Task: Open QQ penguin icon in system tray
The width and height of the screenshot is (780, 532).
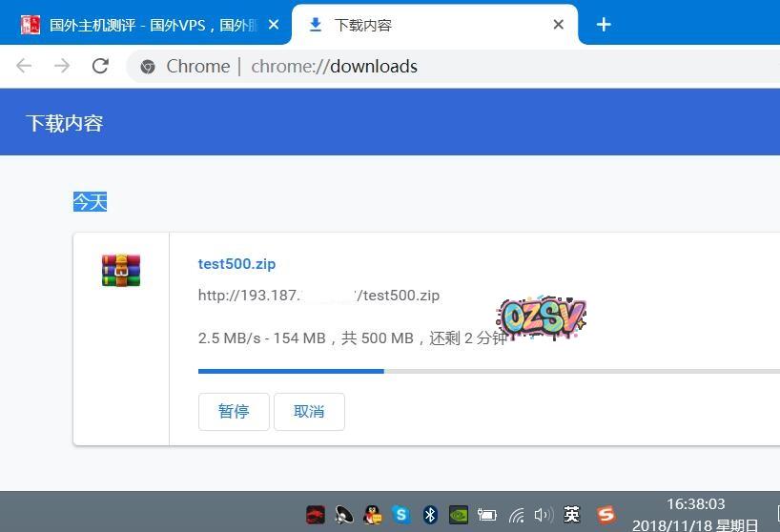Action: point(373,515)
